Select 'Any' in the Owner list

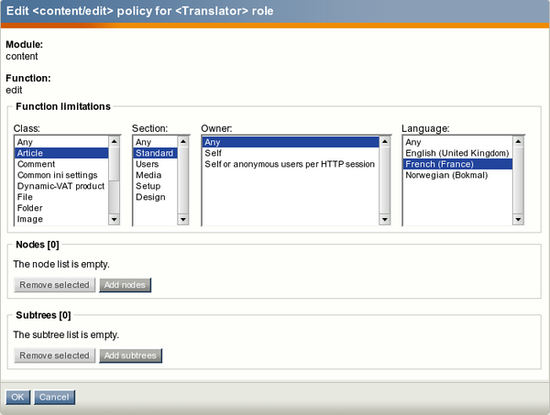291,142
